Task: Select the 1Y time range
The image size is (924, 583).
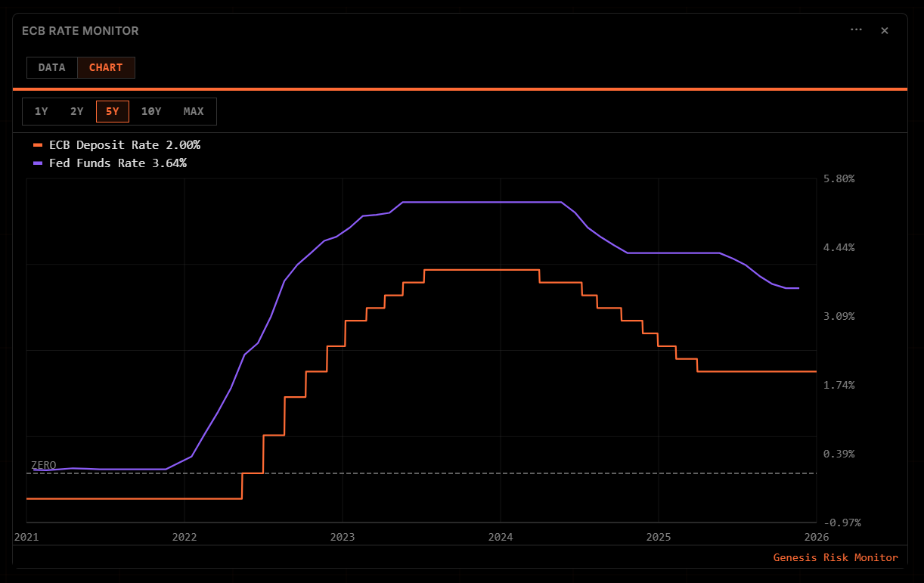Action: pos(42,111)
